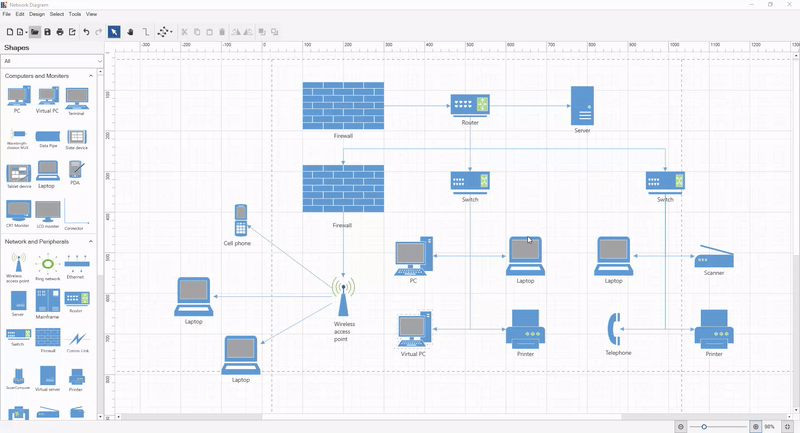The height and width of the screenshot is (433, 800).
Task: Pick the Mainframe shape from palette
Action: (47, 301)
